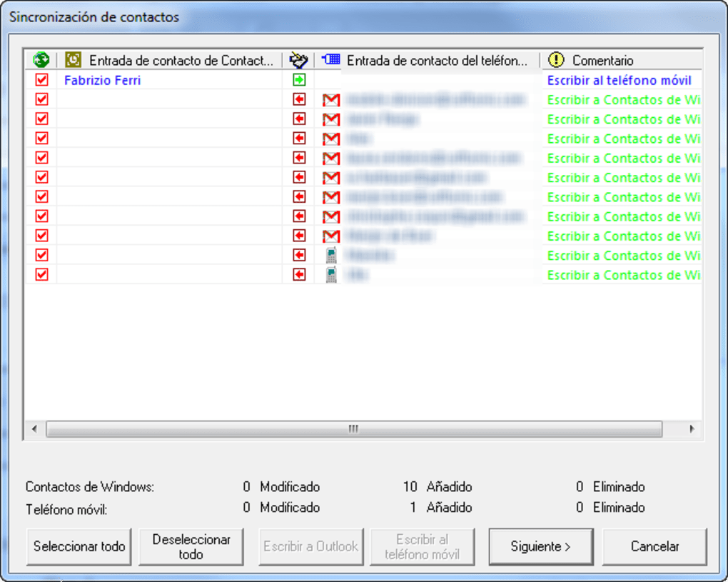This screenshot has height=582, width=728.
Task: Click the green right arrow in Fabrizio Ferri's row
Action: click(x=300, y=80)
